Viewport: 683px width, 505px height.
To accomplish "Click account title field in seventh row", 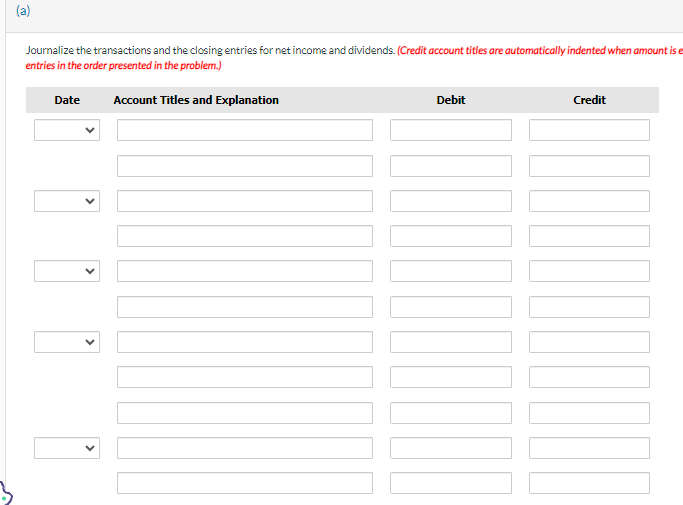I will pyautogui.click(x=245, y=342).
